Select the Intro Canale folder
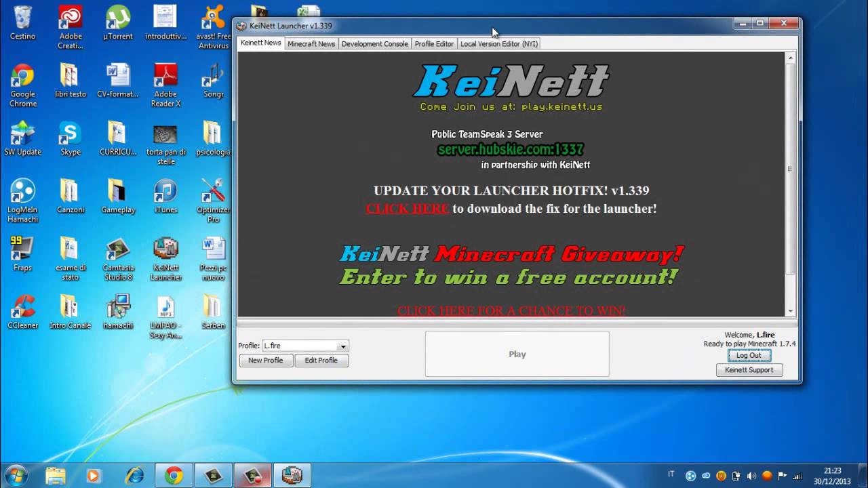This screenshot has width=868, height=488. pos(71,311)
